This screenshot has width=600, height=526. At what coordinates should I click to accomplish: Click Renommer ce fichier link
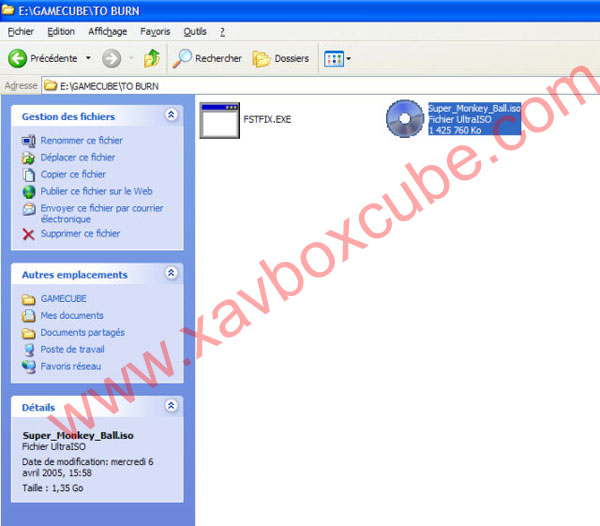pyautogui.click(x=82, y=140)
